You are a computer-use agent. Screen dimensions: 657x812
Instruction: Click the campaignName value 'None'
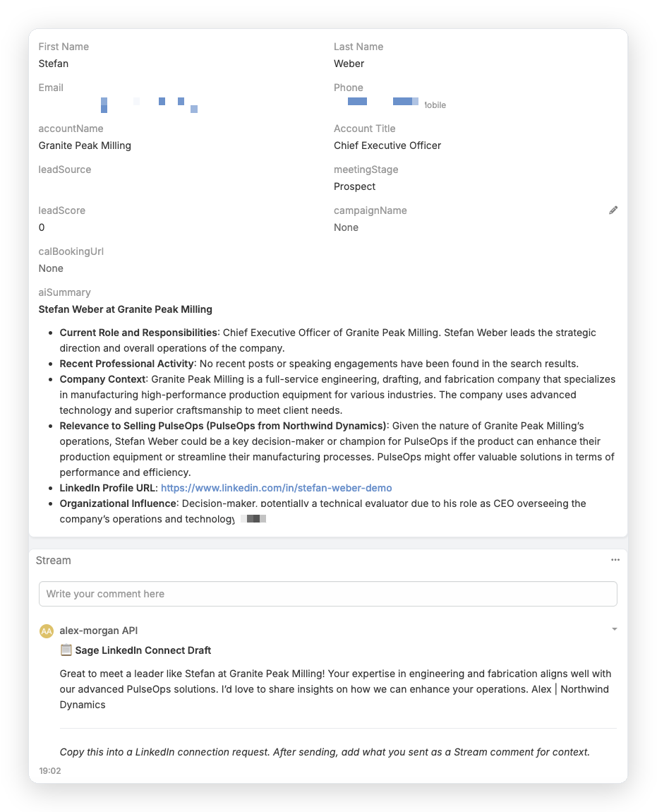tap(346, 227)
